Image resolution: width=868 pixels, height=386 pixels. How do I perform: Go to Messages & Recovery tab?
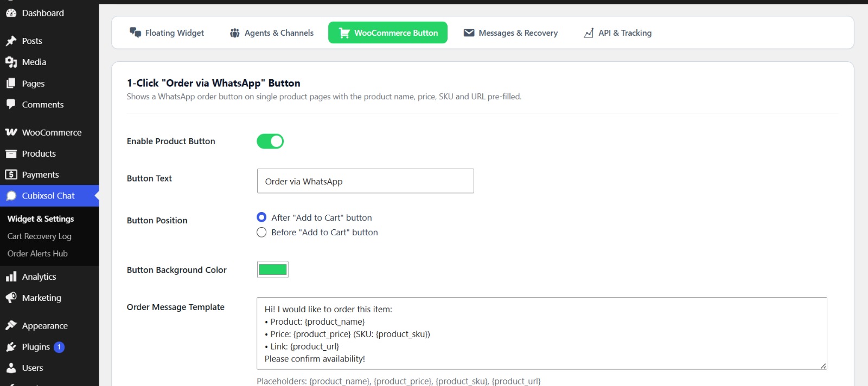[510, 33]
